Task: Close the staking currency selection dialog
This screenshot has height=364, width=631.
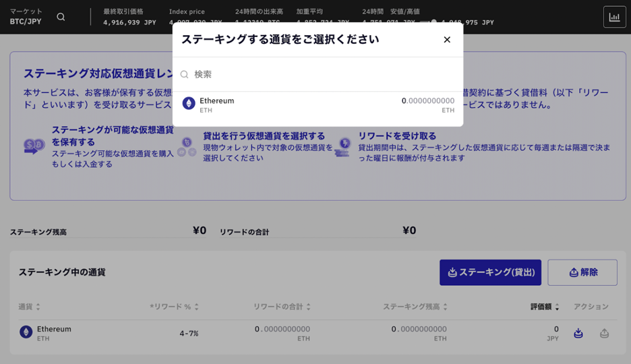Action: pos(447,40)
